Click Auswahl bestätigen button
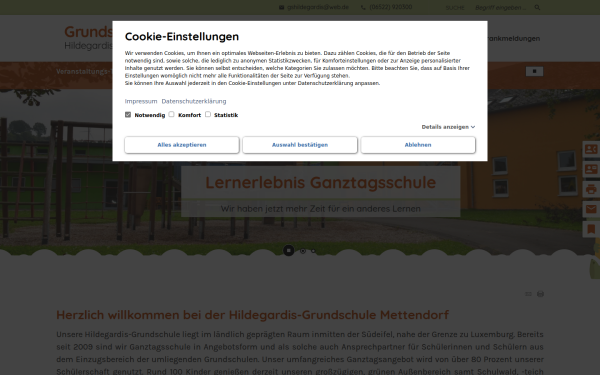 (300, 145)
